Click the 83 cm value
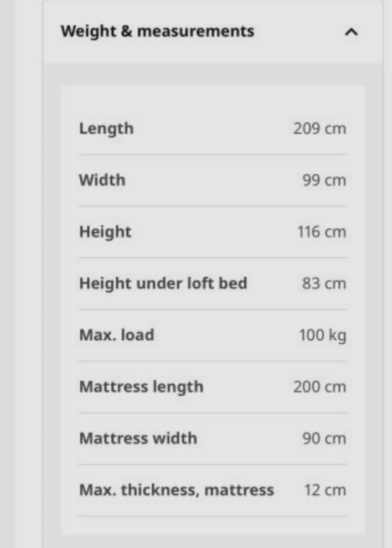 324,283
